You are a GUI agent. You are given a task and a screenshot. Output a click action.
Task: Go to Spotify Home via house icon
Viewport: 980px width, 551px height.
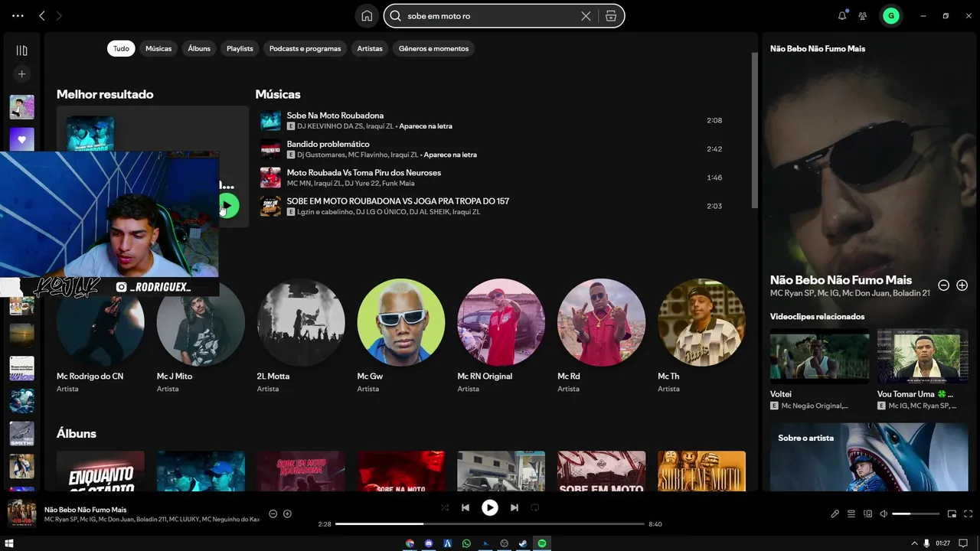(x=367, y=16)
